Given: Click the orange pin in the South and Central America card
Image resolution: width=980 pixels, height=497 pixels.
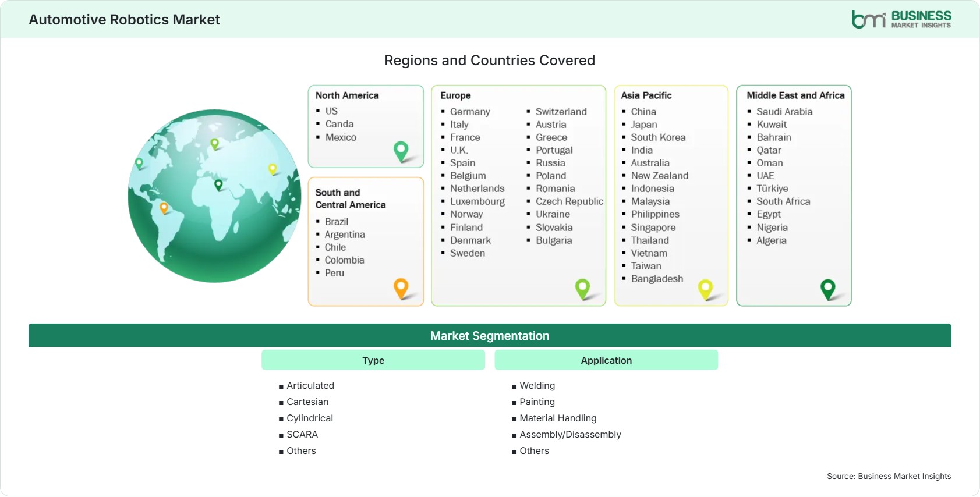Looking at the screenshot, I should click(401, 289).
